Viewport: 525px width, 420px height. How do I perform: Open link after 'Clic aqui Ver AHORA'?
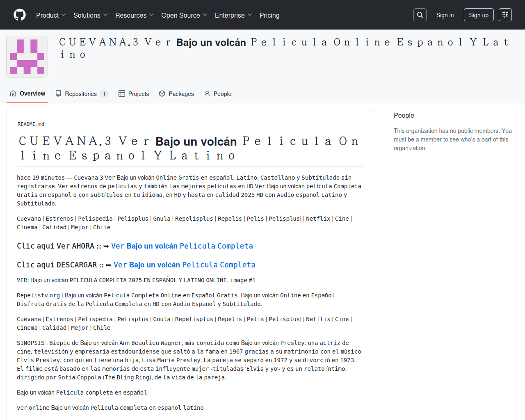[182, 246]
